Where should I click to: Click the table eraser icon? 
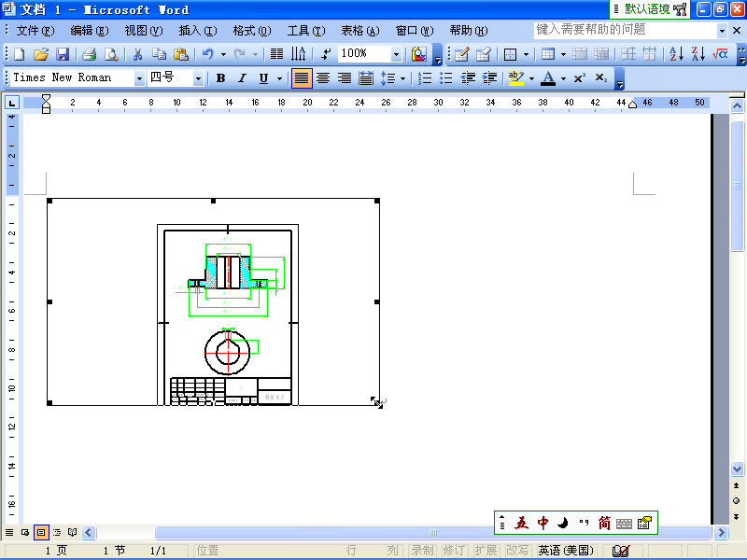click(484, 54)
